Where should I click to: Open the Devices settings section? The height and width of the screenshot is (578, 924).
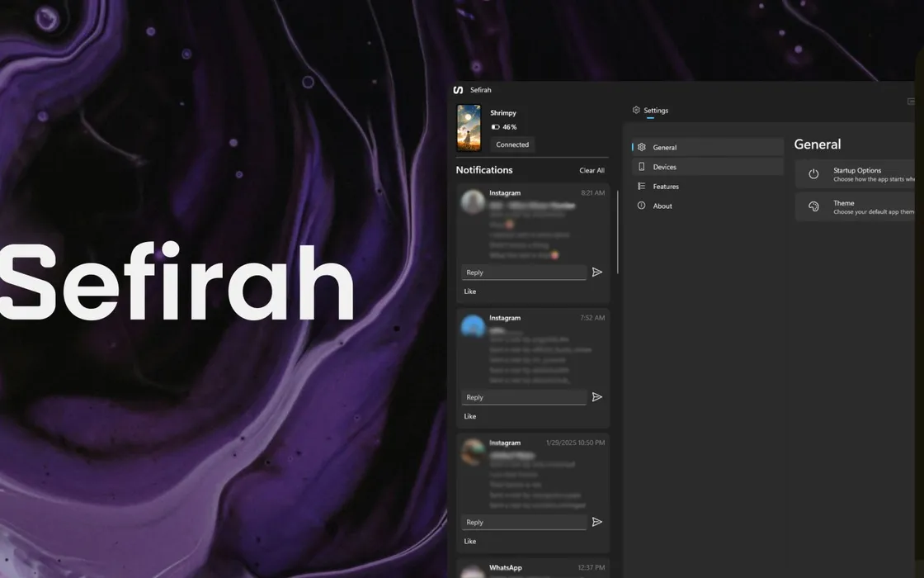[708, 166]
